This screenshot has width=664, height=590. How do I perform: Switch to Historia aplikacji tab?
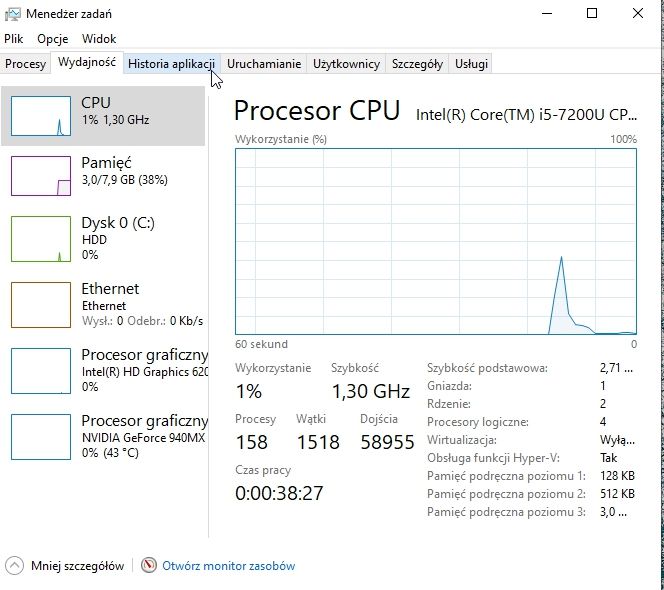(x=172, y=64)
